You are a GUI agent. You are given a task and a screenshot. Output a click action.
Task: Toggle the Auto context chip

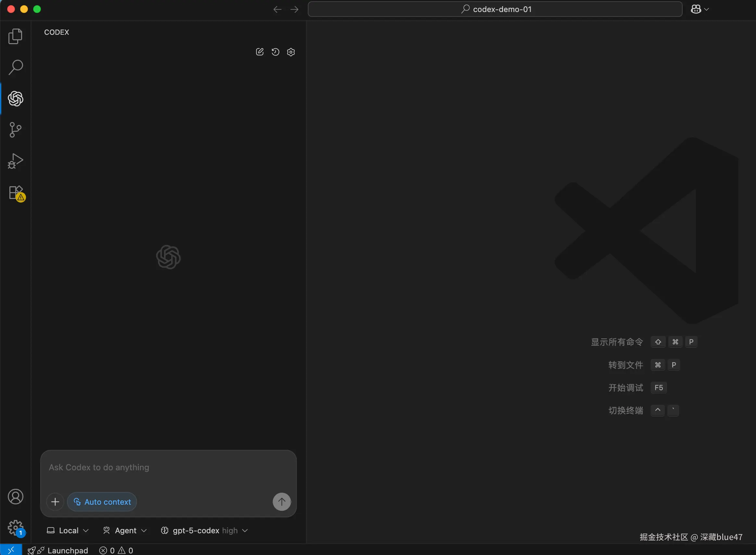coord(102,501)
